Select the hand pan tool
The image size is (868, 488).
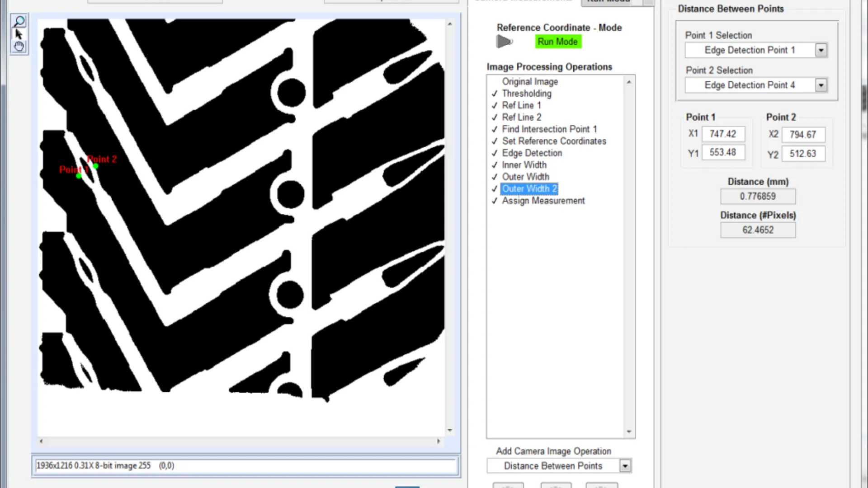tap(19, 47)
